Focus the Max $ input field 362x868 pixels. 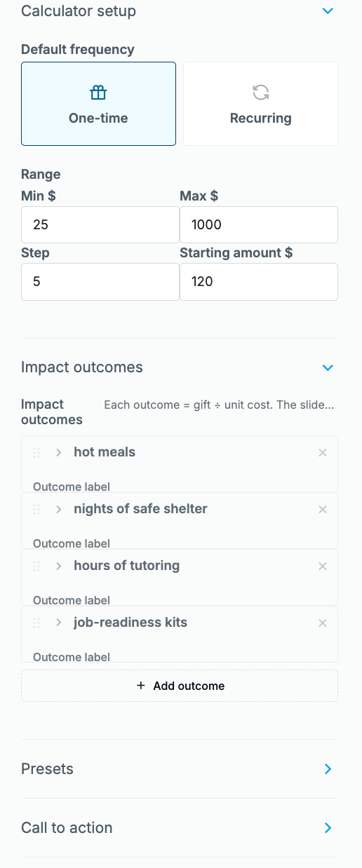coord(259,224)
